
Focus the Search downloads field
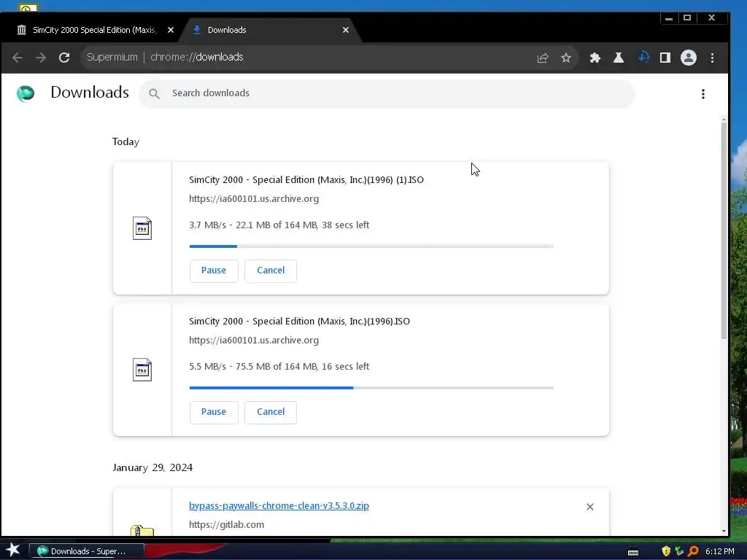[387, 94]
